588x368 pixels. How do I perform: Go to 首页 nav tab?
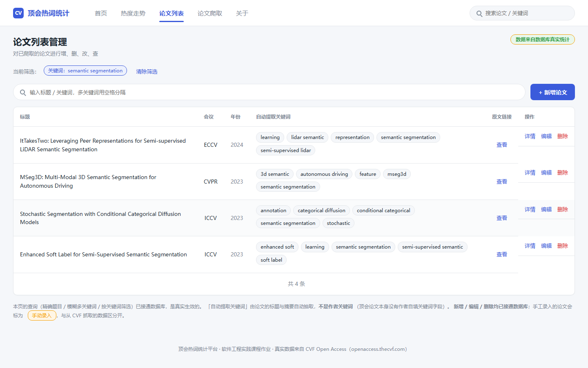tap(101, 13)
